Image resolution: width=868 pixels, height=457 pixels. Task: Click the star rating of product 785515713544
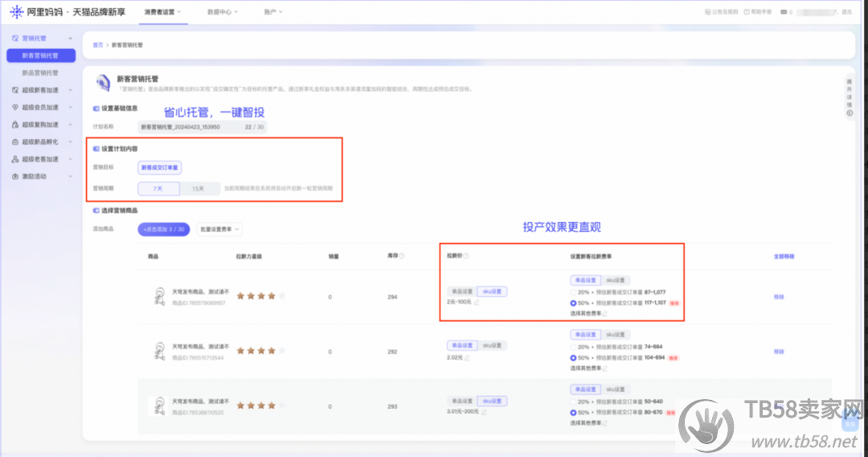click(x=260, y=351)
